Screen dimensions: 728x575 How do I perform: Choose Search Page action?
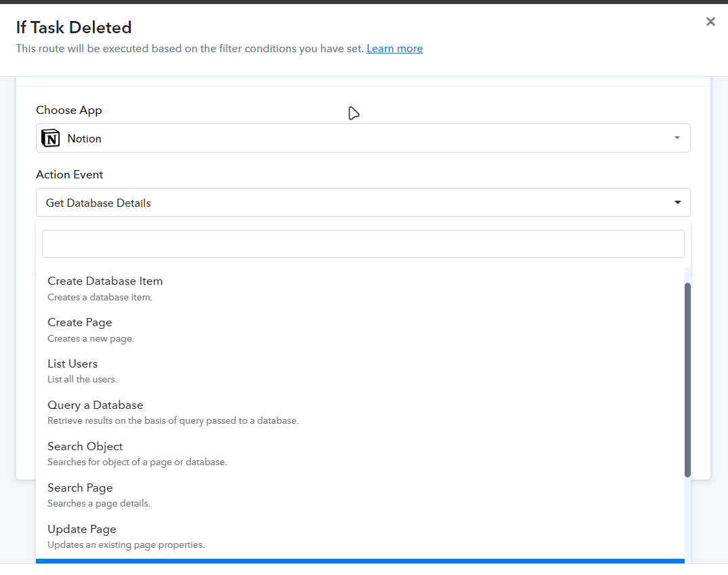pos(360,495)
